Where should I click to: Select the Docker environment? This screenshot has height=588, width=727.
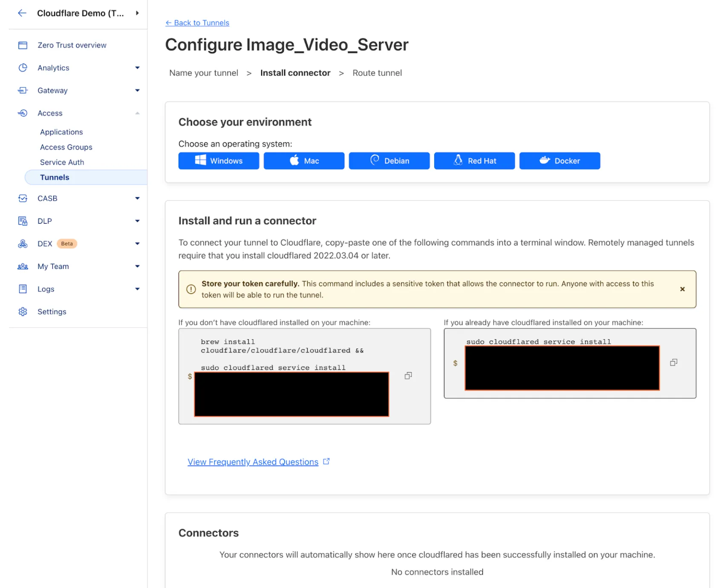point(560,161)
